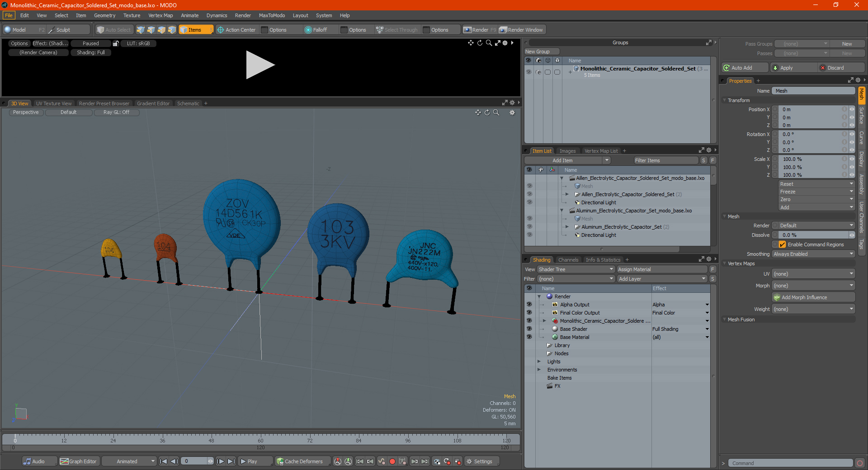Toggle visibility of Base Material
Screen dimensions: 868x470
(x=529, y=337)
